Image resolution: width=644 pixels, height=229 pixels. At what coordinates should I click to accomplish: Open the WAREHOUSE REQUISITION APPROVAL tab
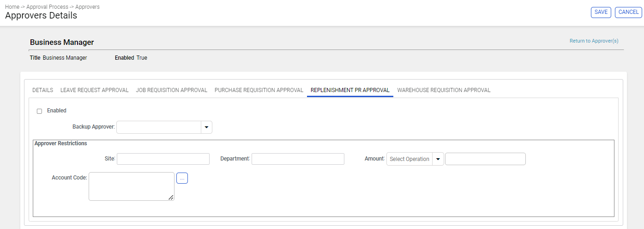(444, 90)
